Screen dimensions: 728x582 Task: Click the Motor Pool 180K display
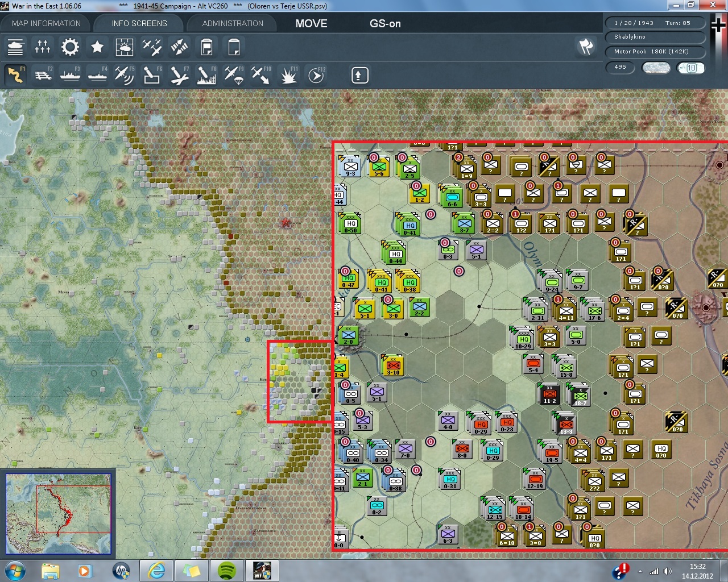coord(655,52)
